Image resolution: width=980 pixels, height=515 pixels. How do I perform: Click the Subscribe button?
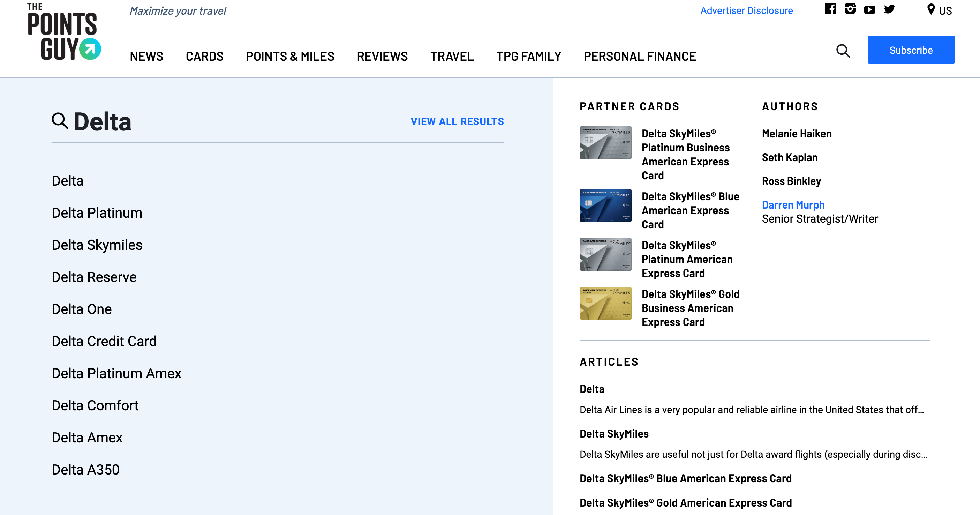[911, 50]
